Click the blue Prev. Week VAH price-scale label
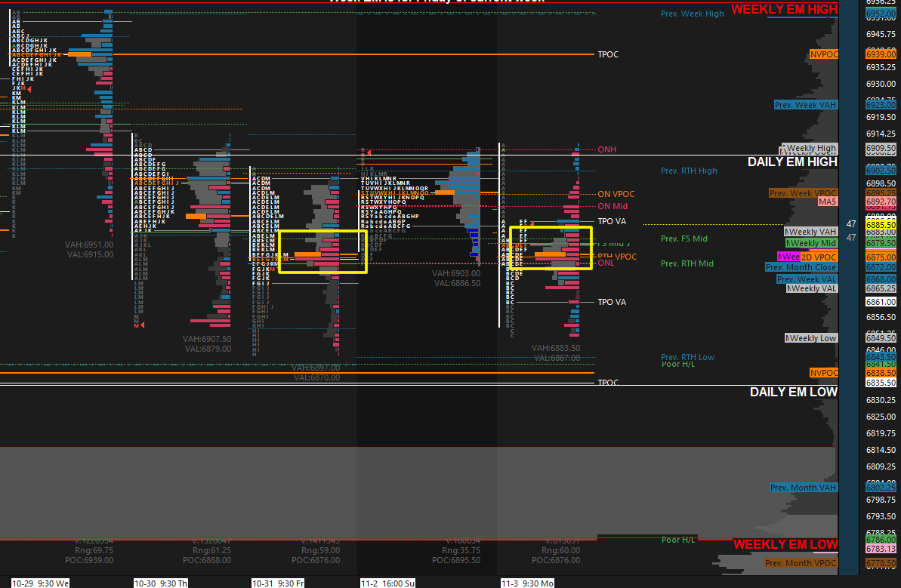 coord(805,105)
